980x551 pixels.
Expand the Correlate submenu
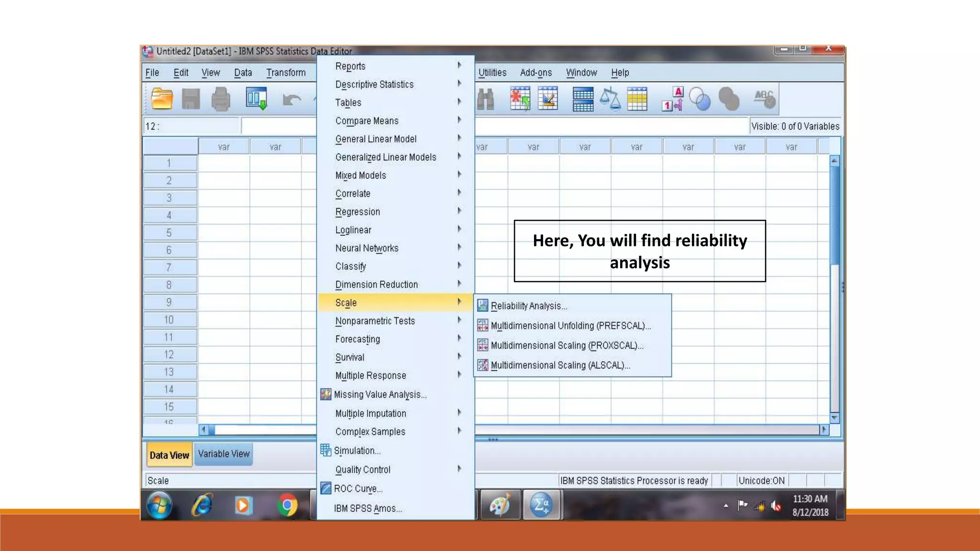pyautogui.click(x=395, y=193)
